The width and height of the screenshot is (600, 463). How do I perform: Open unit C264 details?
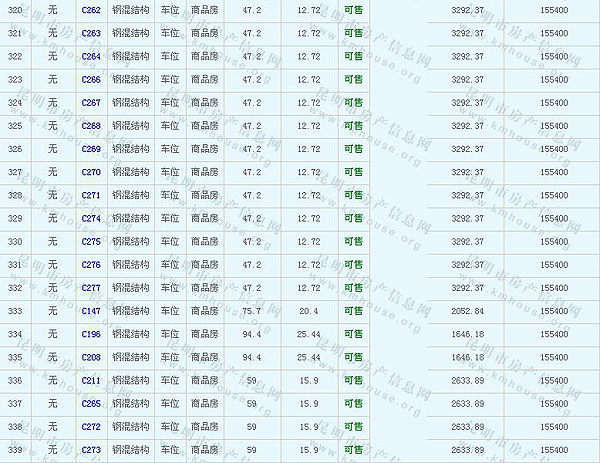91,56
